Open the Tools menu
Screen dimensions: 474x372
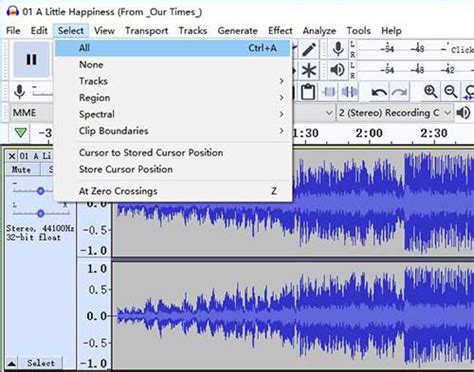coord(358,31)
